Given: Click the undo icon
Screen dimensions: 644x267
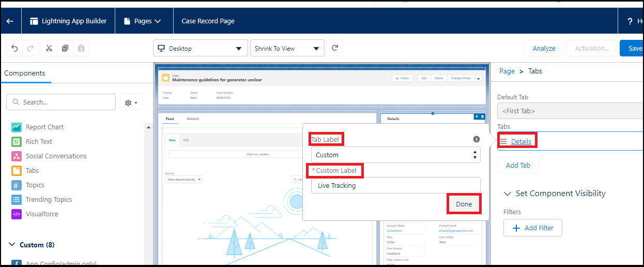Looking at the screenshot, I should click(14, 48).
